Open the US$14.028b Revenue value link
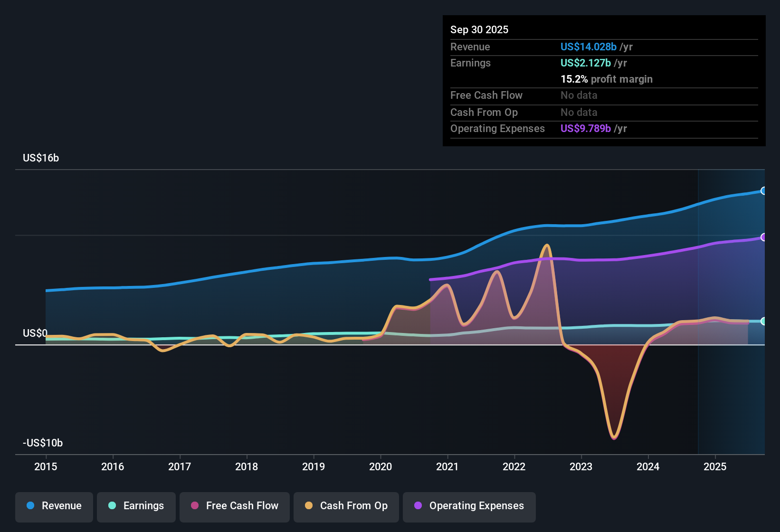Viewport: 780px width, 532px height. pos(588,47)
